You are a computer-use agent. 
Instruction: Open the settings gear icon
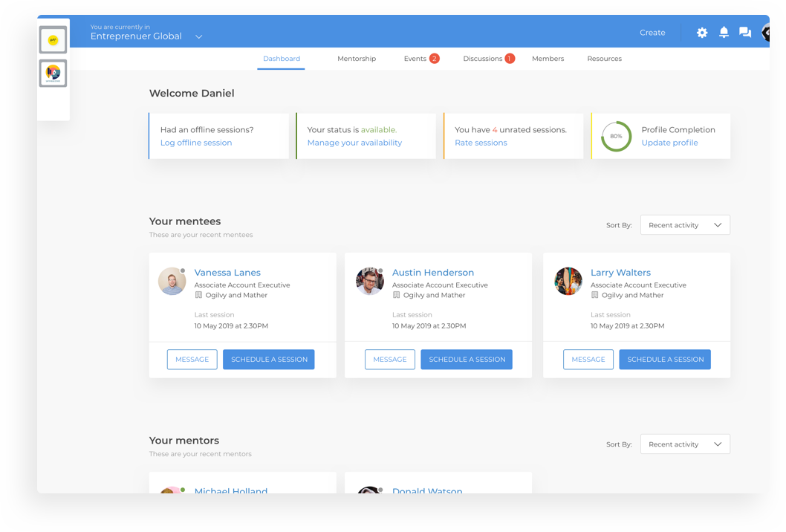[702, 33]
